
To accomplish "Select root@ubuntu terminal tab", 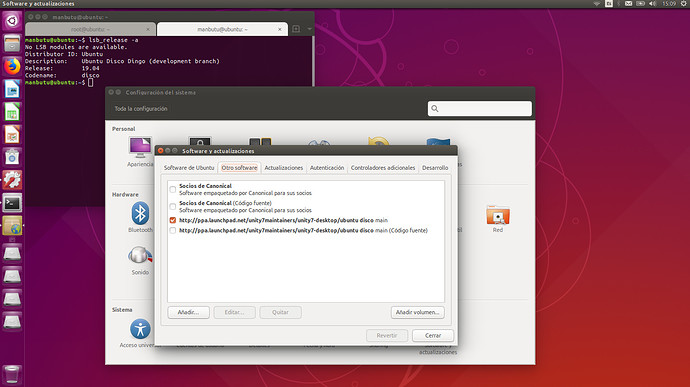I will click(x=90, y=29).
